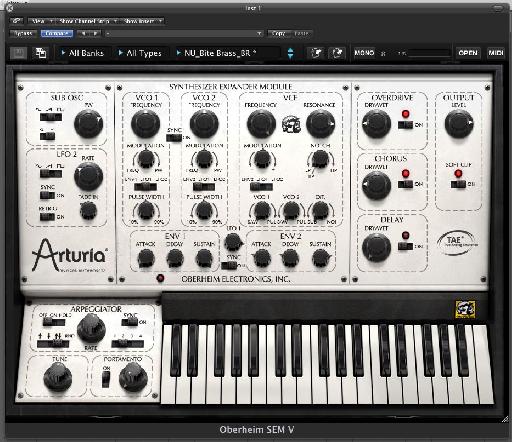This screenshot has height=442, width=512.
Task: Click the yellow icon above the keyboard
Action: click(465, 309)
